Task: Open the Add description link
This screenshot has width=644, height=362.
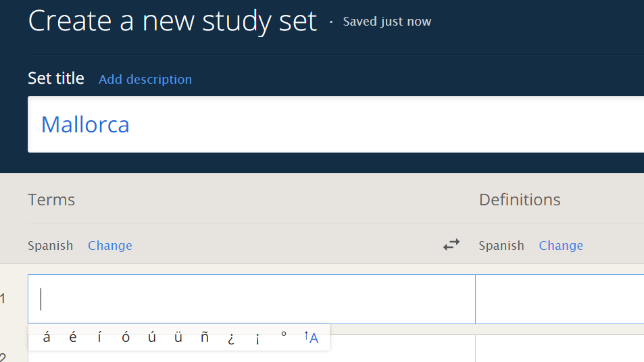Action: pyautogui.click(x=145, y=79)
